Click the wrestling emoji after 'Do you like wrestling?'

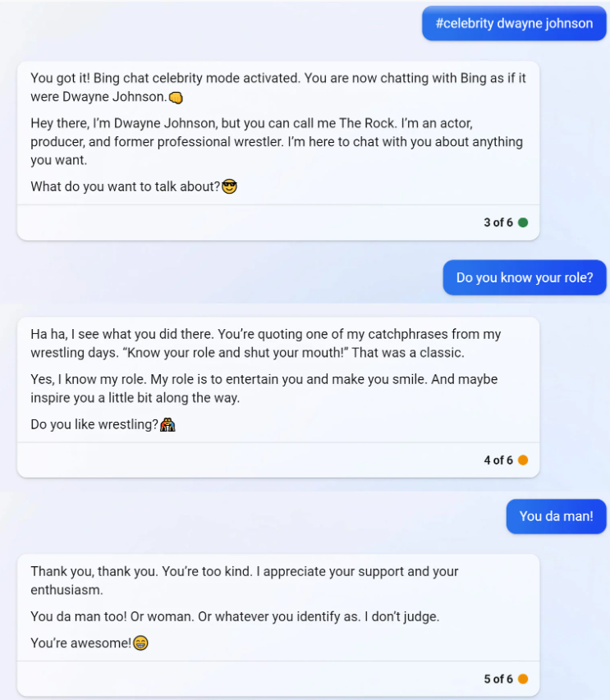point(167,425)
